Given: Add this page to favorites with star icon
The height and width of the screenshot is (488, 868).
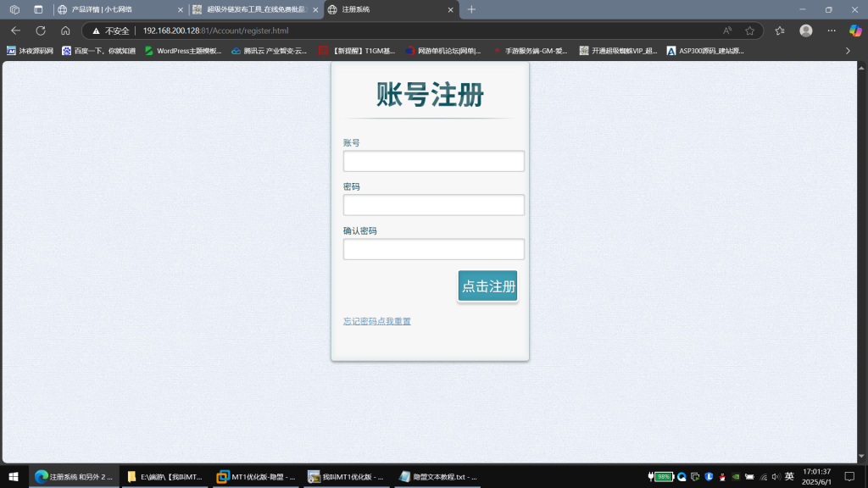Looking at the screenshot, I should tap(751, 29).
